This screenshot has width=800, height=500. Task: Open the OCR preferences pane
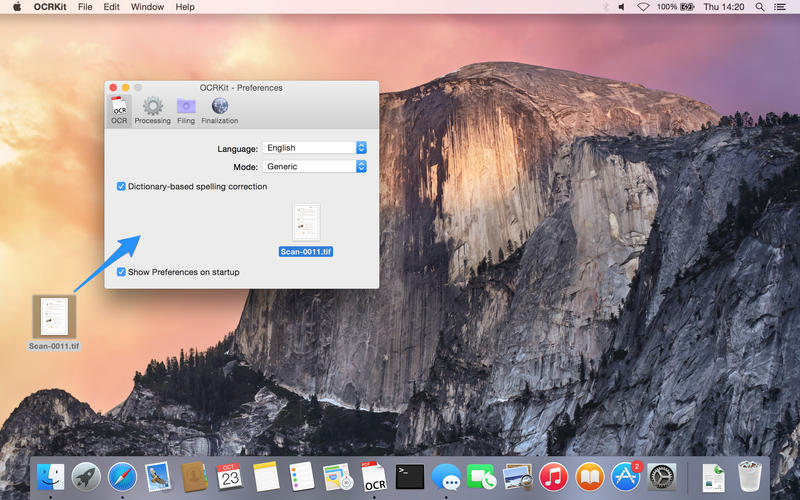(x=119, y=109)
